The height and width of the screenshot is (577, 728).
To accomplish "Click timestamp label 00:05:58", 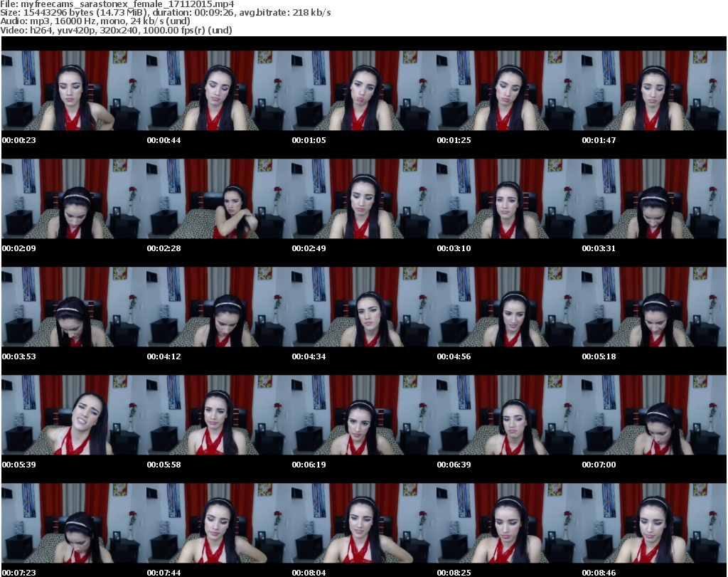I will coord(164,465).
